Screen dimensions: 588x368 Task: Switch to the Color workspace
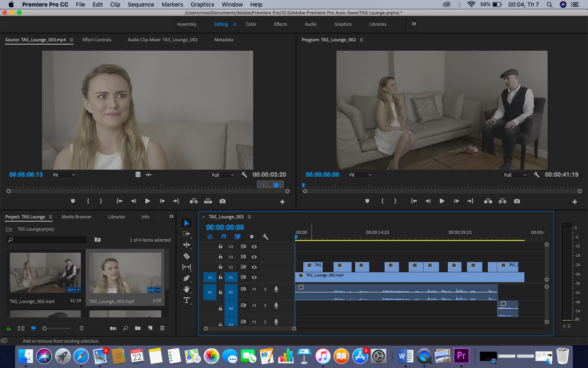point(251,24)
